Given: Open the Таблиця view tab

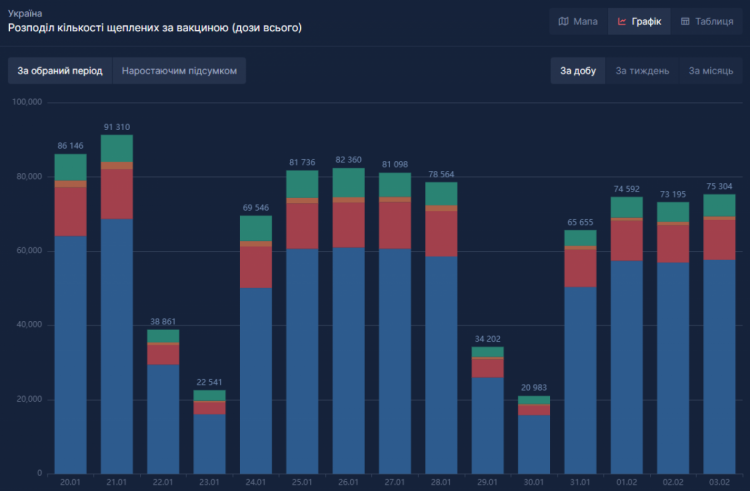Looking at the screenshot, I should (x=706, y=21).
